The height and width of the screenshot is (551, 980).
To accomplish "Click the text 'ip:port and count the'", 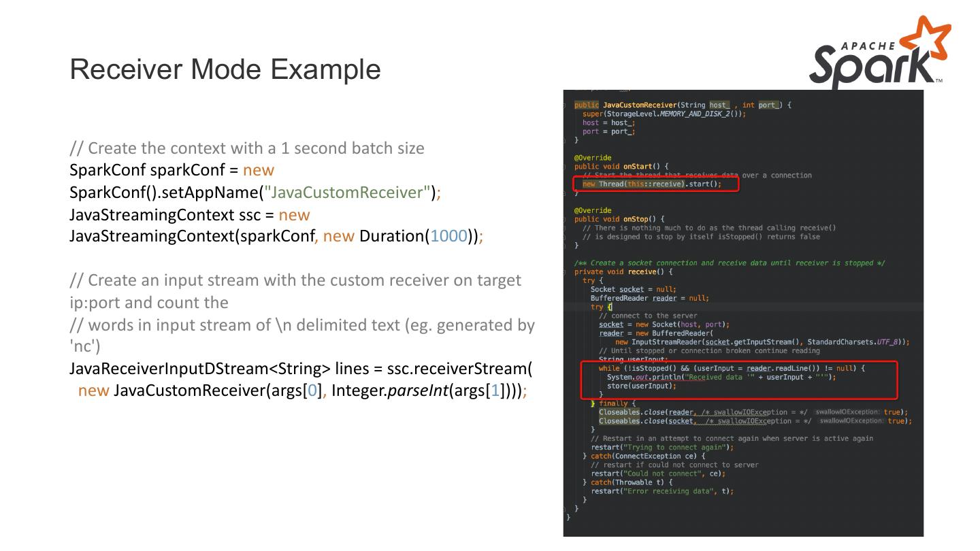I will point(149,303).
